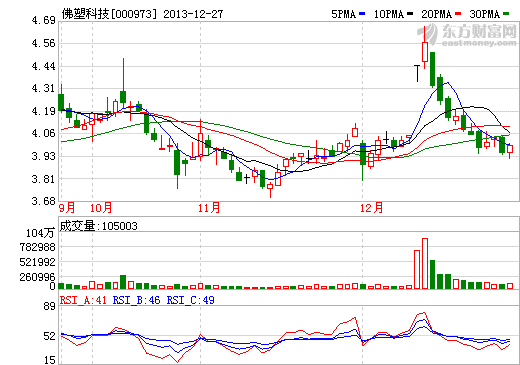Click the 4.56 price axis label
The height and width of the screenshot is (365, 520).
(x=43, y=43)
